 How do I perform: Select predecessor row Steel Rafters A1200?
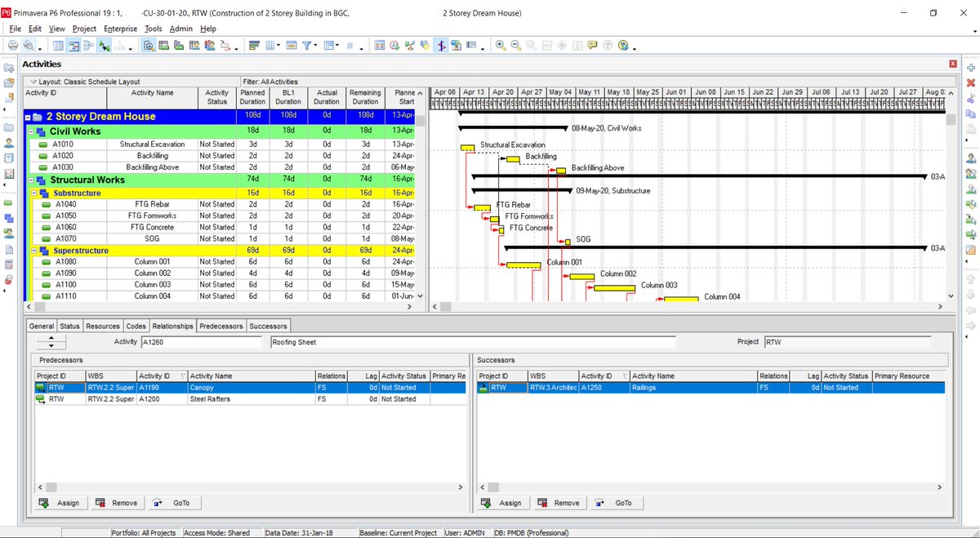tap(252, 399)
